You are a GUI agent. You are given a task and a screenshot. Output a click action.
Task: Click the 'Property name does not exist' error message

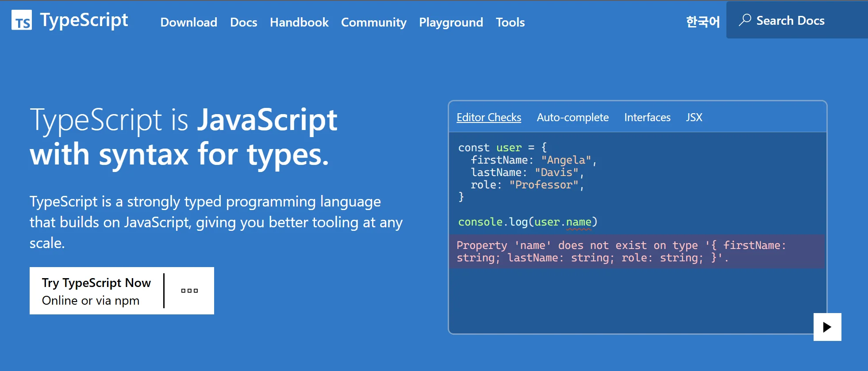pyautogui.click(x=637, y=252)
